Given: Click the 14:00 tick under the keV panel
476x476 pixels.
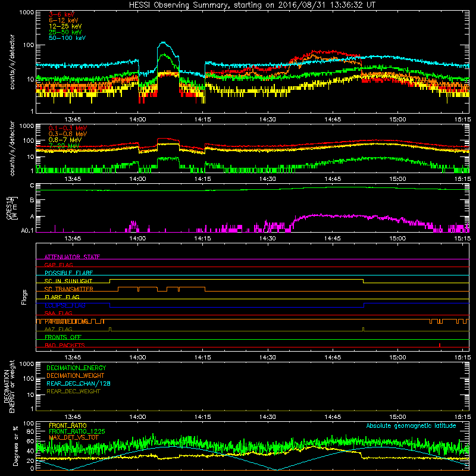Looking at the screenshot, I should [x=138, y=120].
